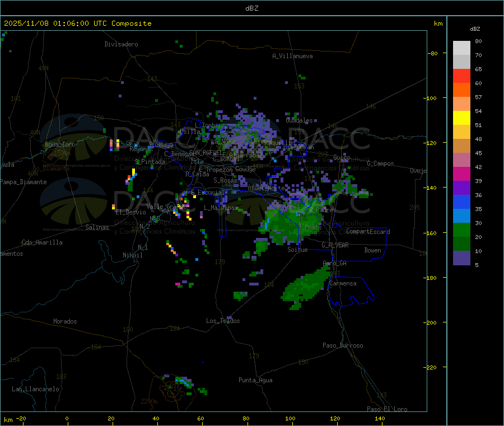Click the Bowen map label
This screenshot has height=426, width=504.
372,250
